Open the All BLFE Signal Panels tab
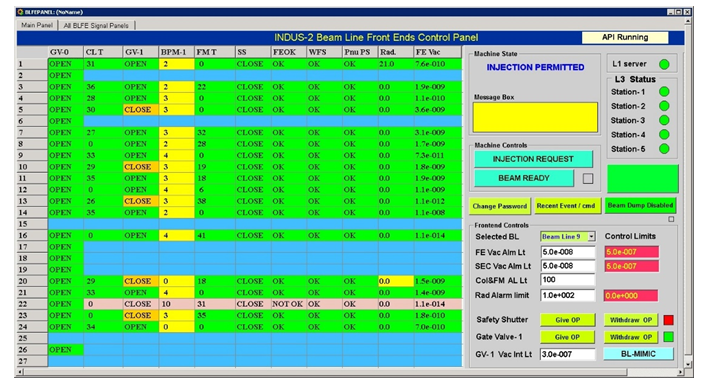 click(x=96, y=26)
